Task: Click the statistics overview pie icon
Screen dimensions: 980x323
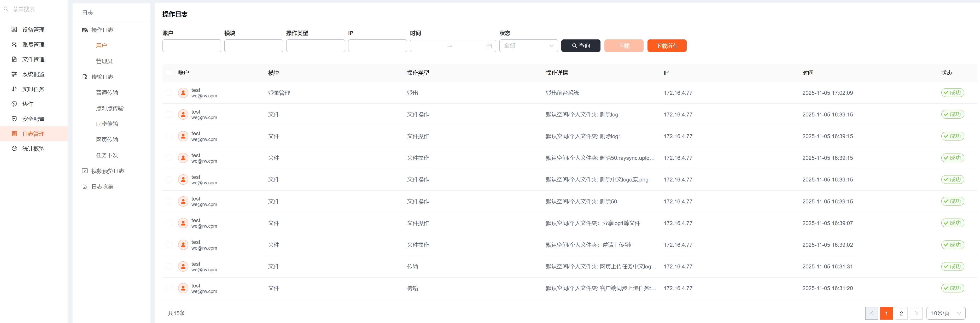Action: coord(14,149)
